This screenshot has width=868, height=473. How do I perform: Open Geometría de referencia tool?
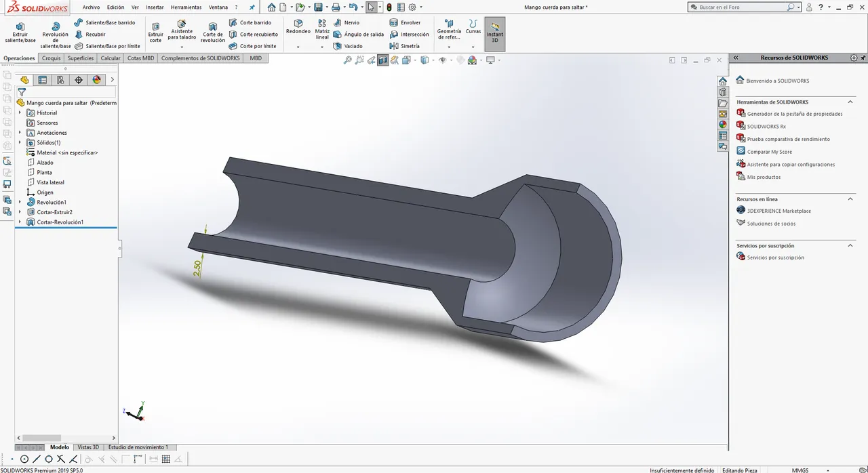click(x=449, y=30)
